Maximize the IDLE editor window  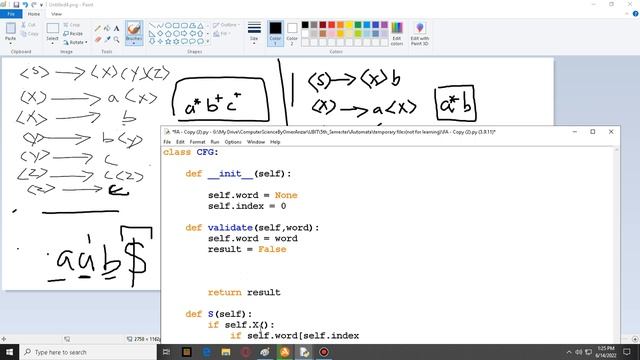pyautogui.click(x=593, y=131)
